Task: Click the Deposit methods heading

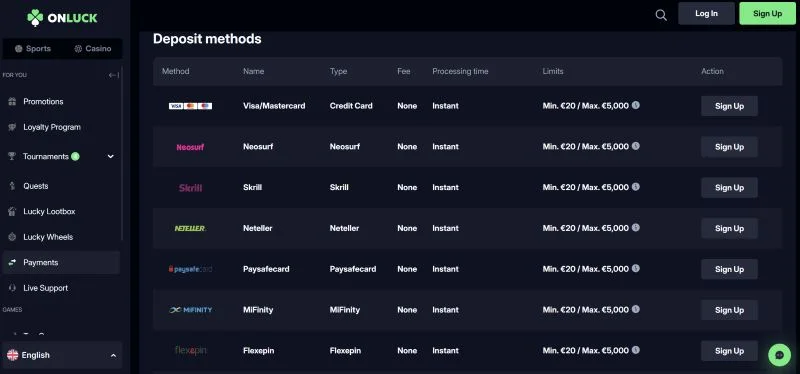Action: [207, 39]
